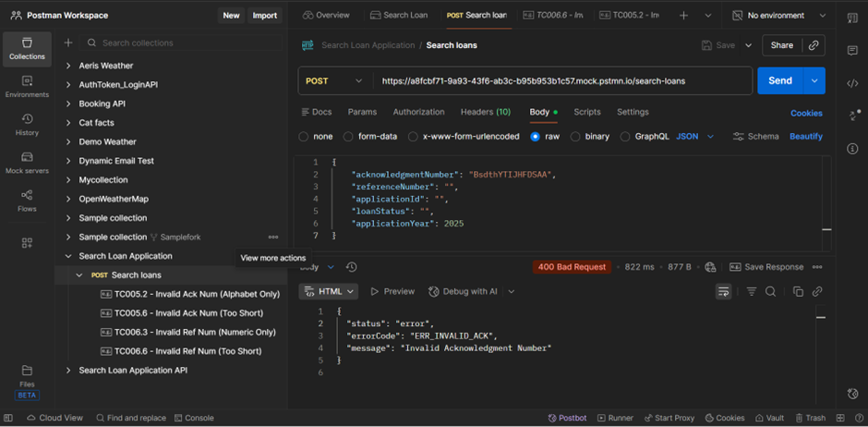Open the Vault from status bar
The width and height of the screenshot is (868, 427).
pyautogui.click(x=769, y=418)
